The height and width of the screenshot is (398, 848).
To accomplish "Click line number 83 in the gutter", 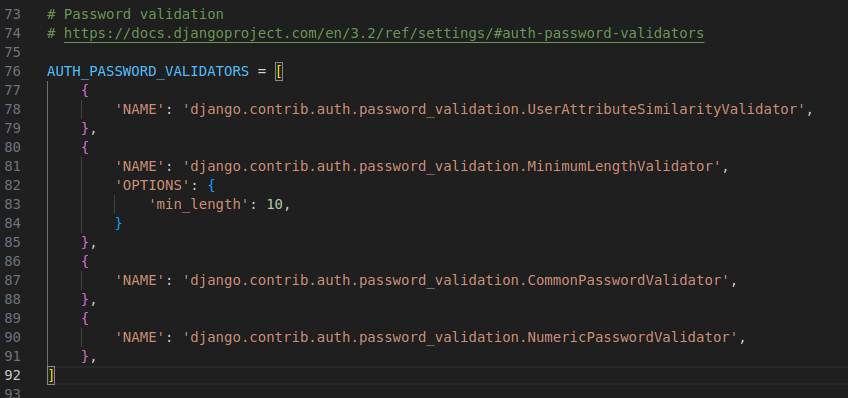I will pyautogui.click(x=12, y=204).
